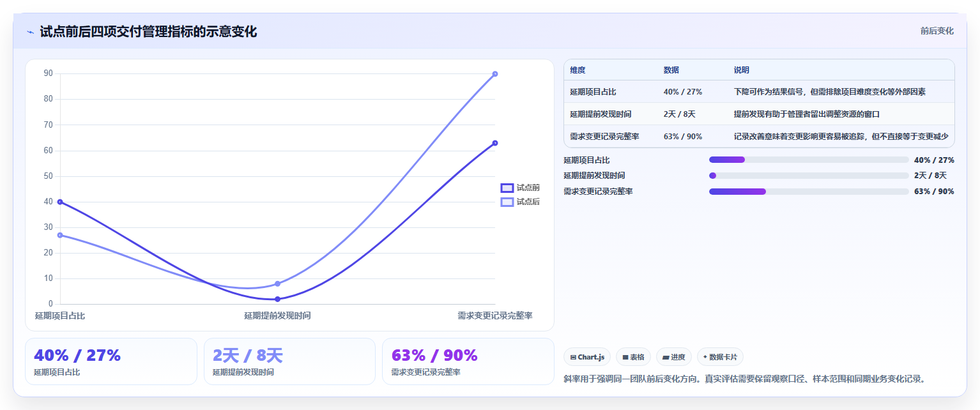Click the 试点前 point at value 2
The height and width of the screenshot is (410, 980).
click(277, 299)
